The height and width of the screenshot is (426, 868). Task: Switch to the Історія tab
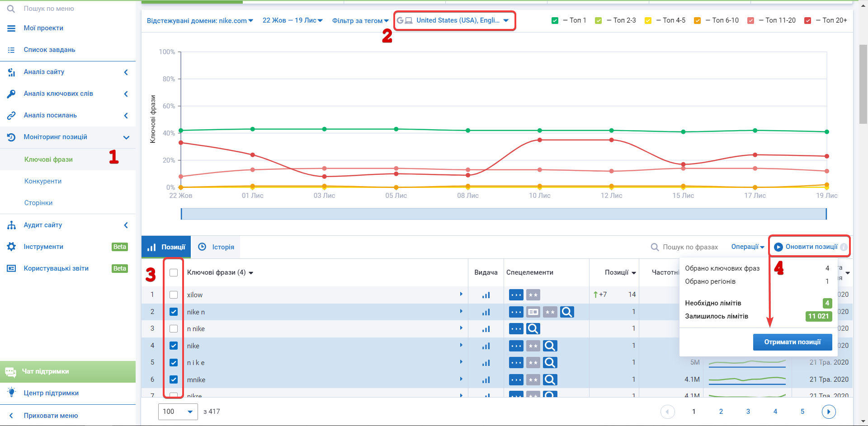(x=217, y=247)
